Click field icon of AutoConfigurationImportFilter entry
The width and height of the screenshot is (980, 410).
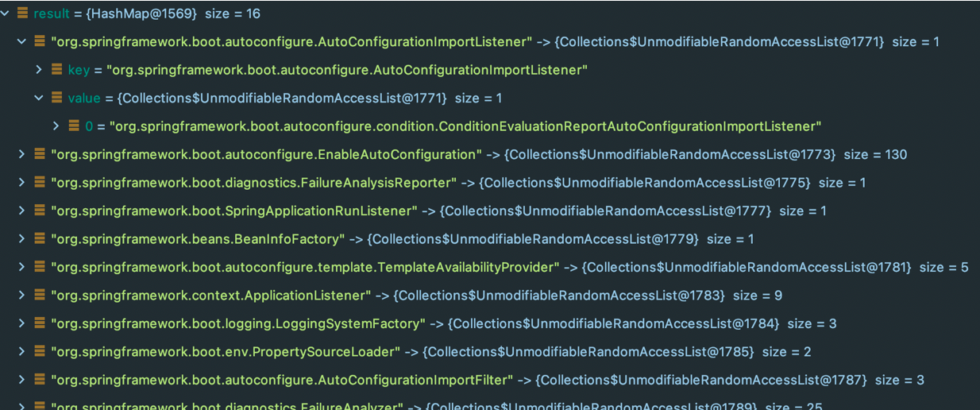40,379
